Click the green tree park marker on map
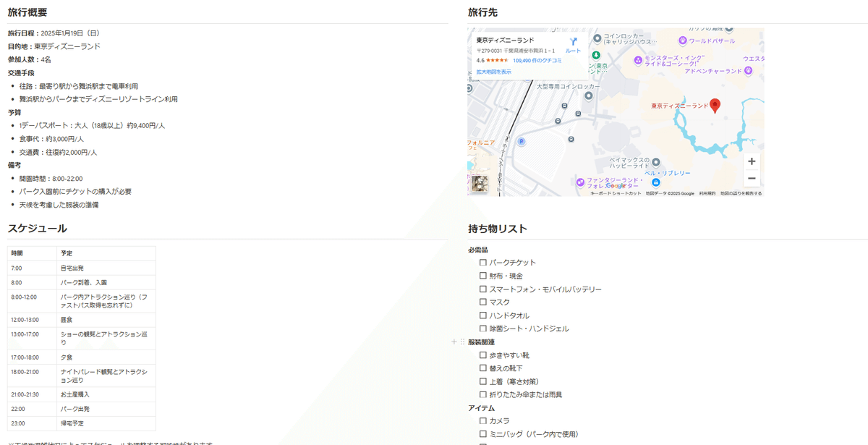 click(x=596, y=55)
